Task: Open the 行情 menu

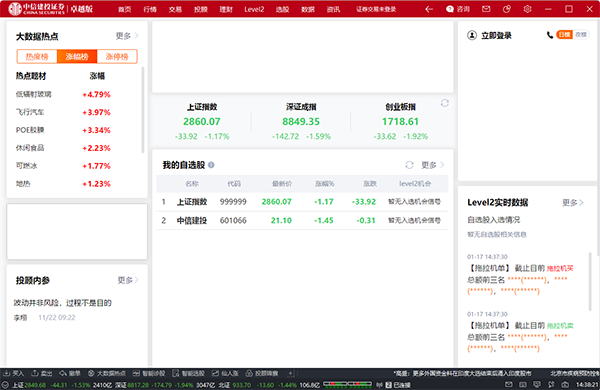Action: 150,9
